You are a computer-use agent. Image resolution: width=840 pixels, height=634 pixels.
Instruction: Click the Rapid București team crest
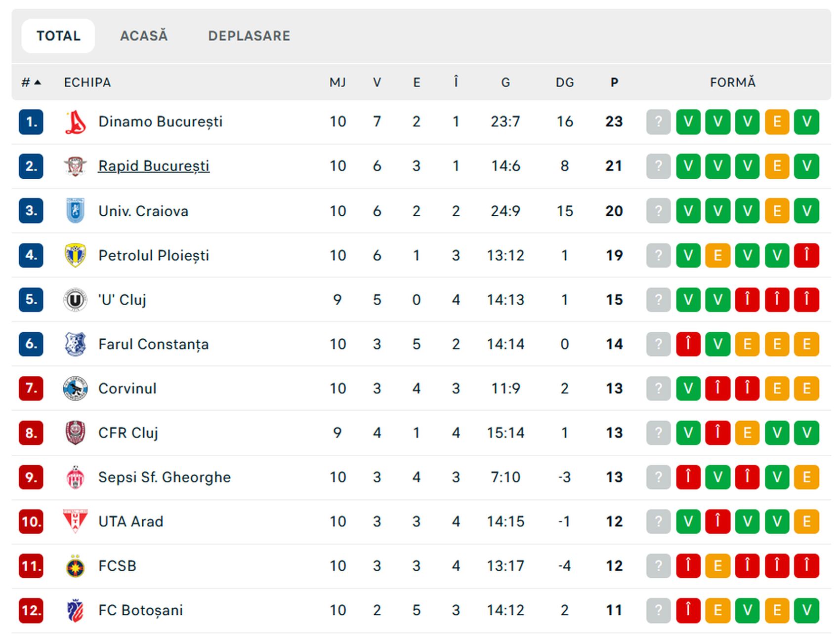click(x=76, y=166)
